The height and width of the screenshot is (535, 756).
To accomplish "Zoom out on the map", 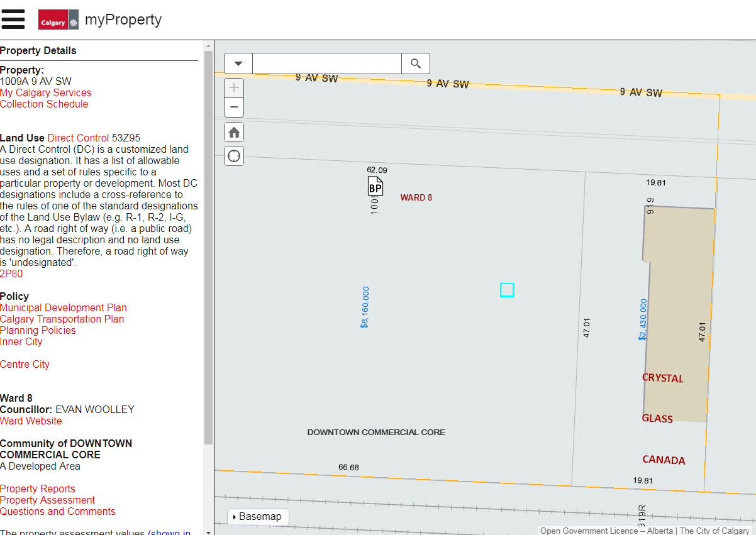I will [234, 108].
